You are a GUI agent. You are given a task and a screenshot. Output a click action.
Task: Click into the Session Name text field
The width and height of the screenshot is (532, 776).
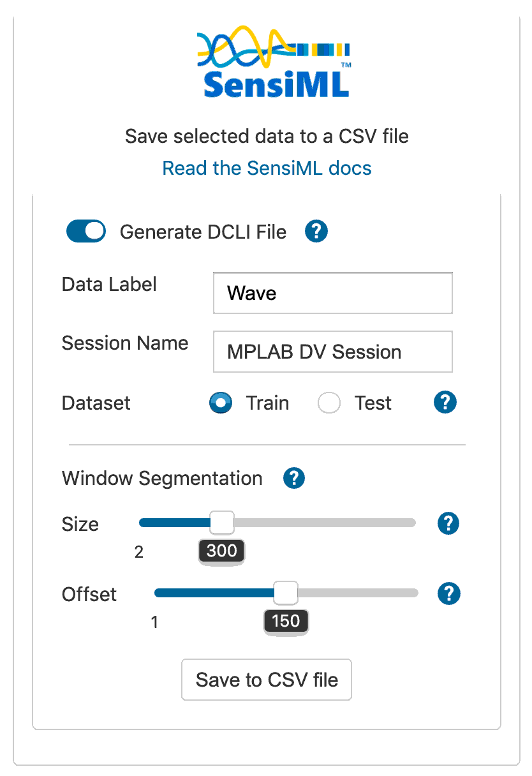point(332,352)
